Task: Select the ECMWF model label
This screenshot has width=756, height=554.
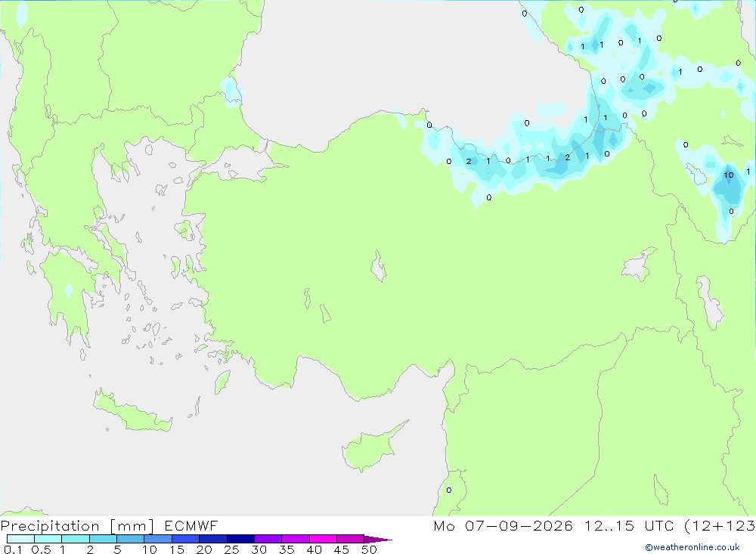Action: 191,525
